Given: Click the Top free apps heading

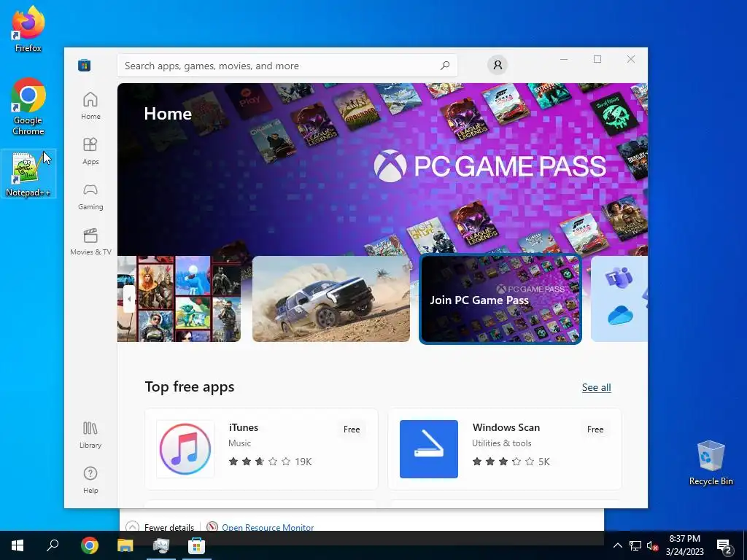Looking at the screenshot, I should coord(190,386).
